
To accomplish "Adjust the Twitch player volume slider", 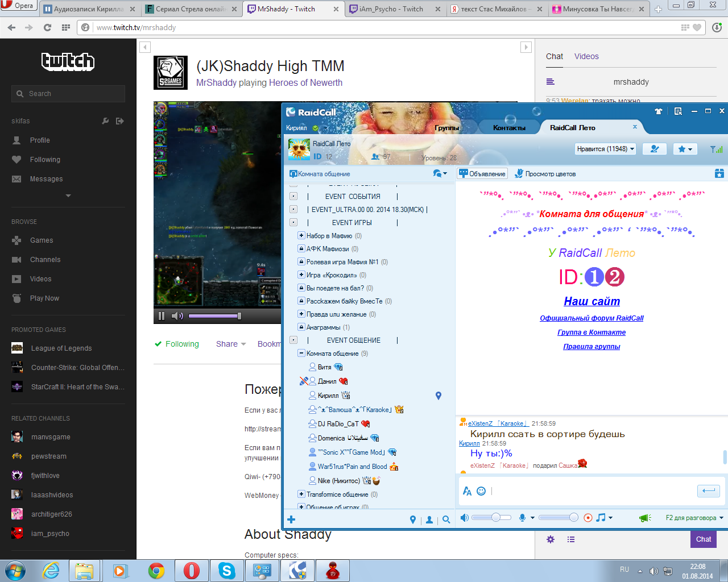I will point(214,316).
